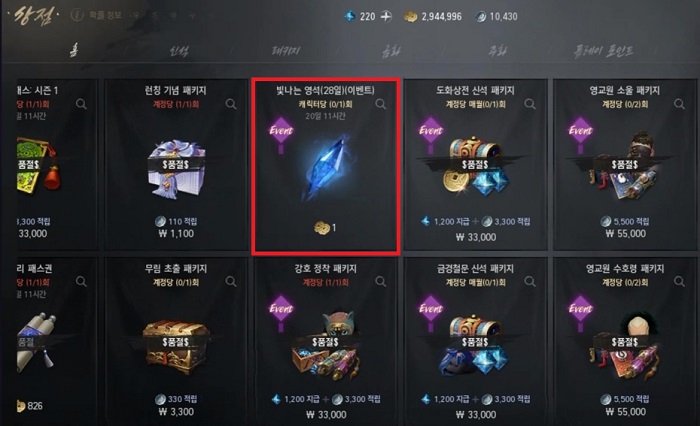The width and height of the screenshot is (700, 426).
Task: Click magnifier on 도화상전 신석 패키지 card
Action: point(530,104)
